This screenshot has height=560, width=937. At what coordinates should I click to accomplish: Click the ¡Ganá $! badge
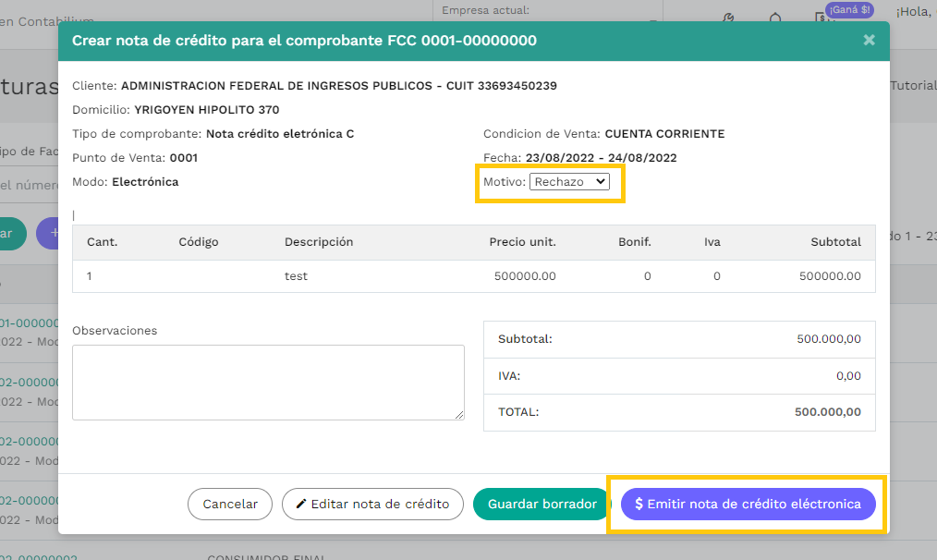(x=850, y=9)
